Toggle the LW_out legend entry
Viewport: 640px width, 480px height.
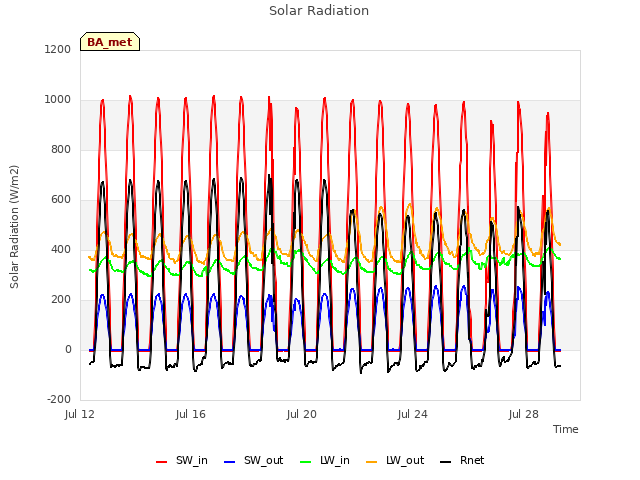[x=395, y=461]
